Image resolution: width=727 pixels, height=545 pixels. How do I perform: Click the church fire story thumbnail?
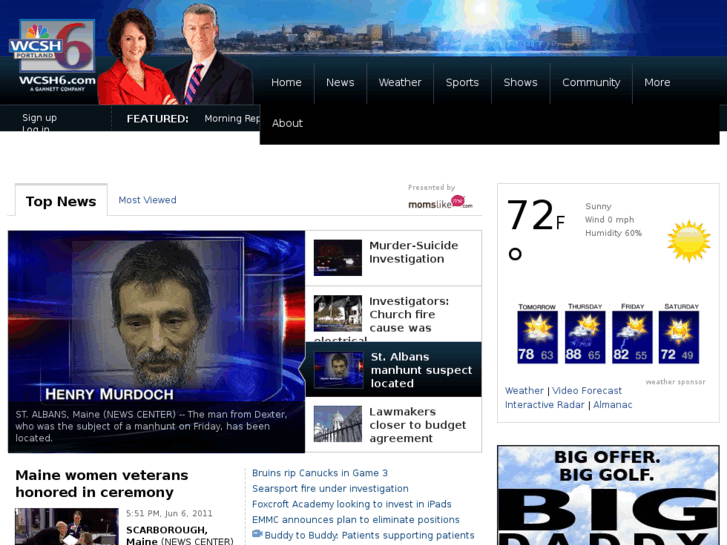(338, 313)
